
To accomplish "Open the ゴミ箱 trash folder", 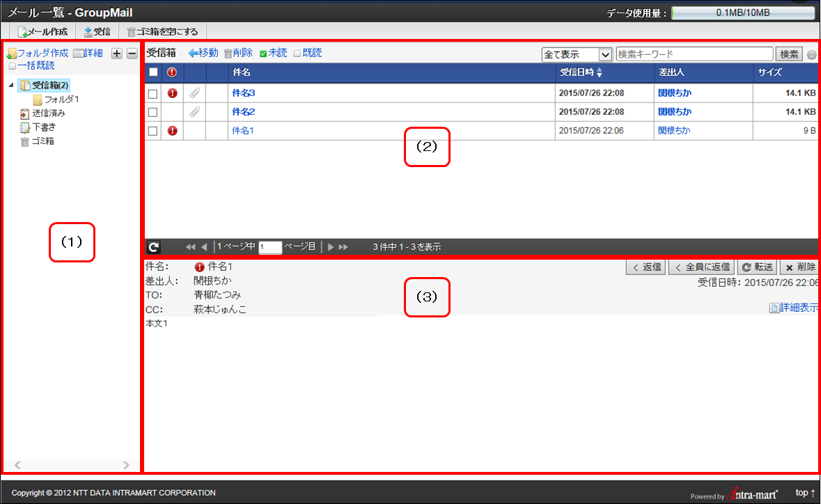I will (x=37, y=141).
